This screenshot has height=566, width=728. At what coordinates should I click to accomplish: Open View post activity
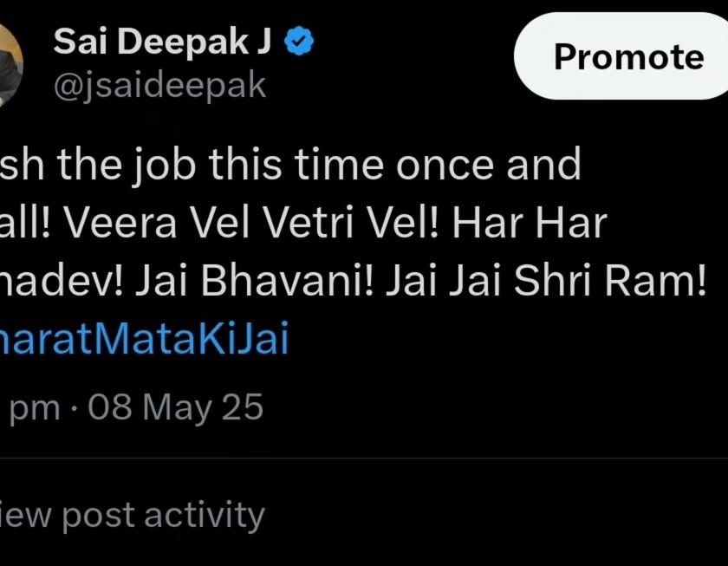point(132,515)
